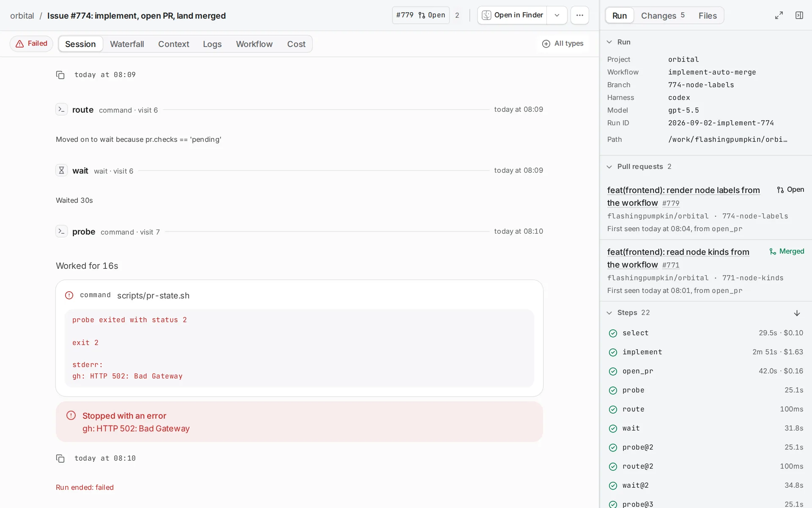Select the probe@2 row in Steps list

click(705, 447)
